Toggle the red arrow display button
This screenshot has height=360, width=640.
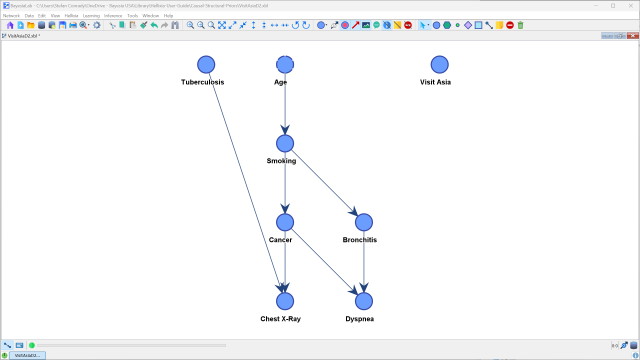(356, 25)
